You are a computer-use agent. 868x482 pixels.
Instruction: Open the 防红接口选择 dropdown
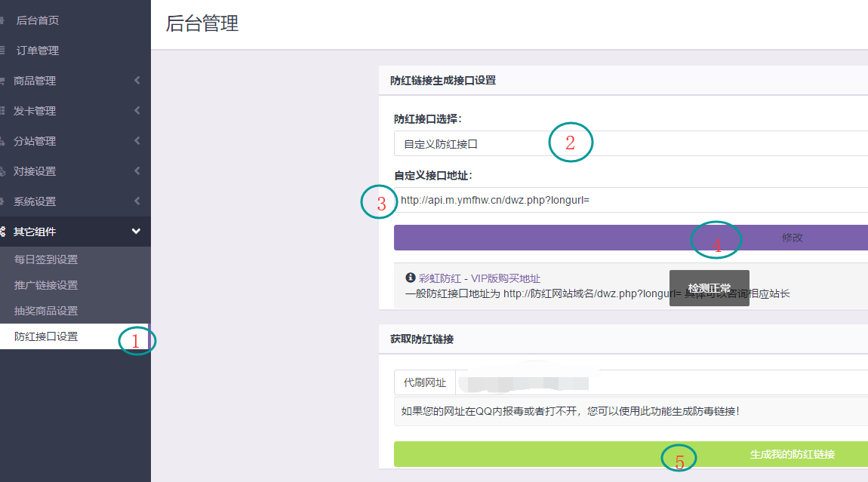[630, 143]
